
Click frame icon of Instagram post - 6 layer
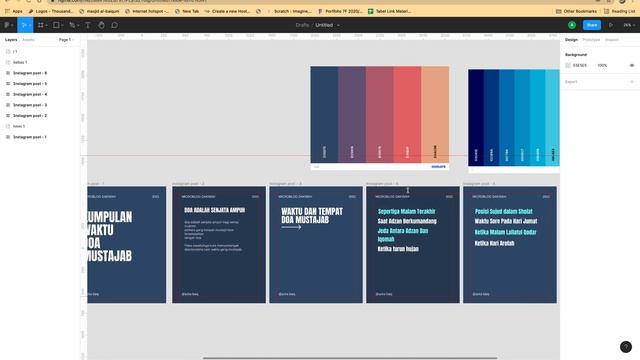[x=8, y=73]
